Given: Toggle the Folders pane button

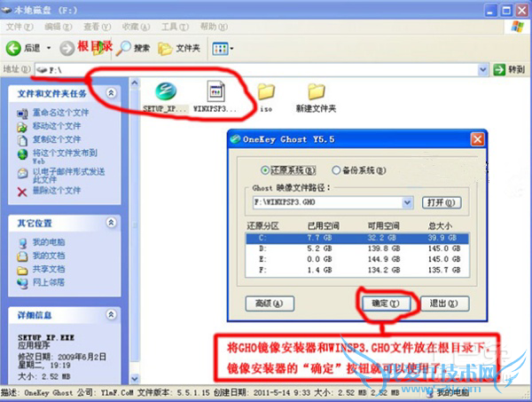Looking at the screenshot, I should tap(179, 49).
